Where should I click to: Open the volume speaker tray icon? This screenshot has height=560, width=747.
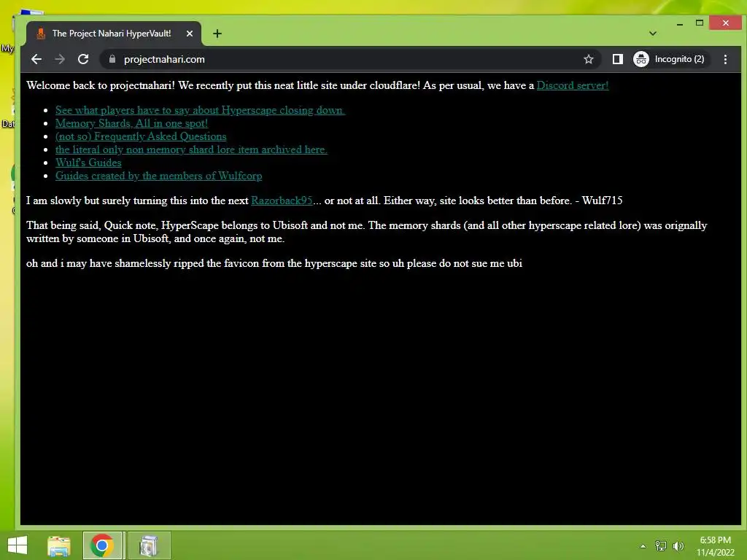(x=678, y=546)
